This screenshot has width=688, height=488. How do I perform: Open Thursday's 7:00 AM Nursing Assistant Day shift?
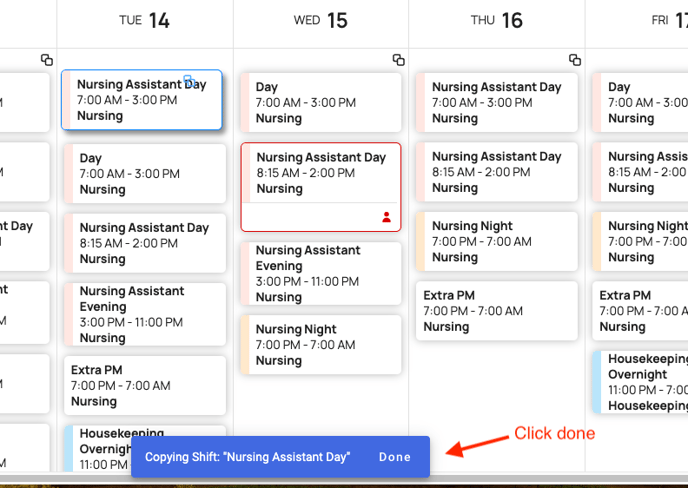pos(497,102)
